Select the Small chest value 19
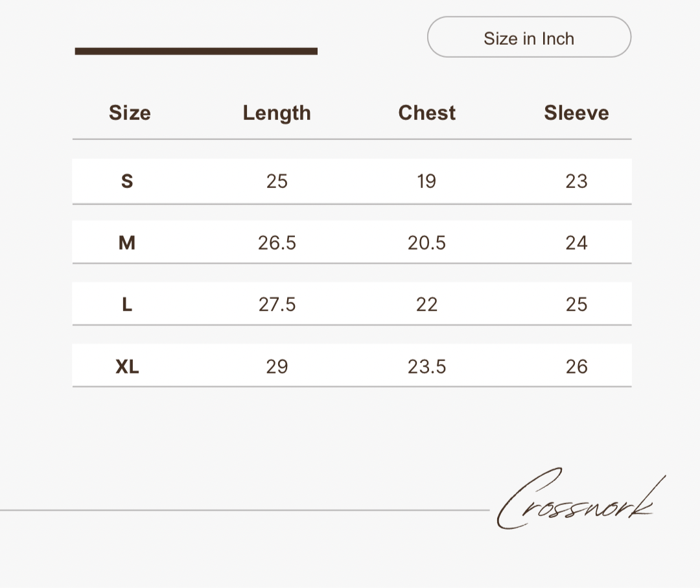The height and width of the screenshot is (588, 700). point(426,181)
